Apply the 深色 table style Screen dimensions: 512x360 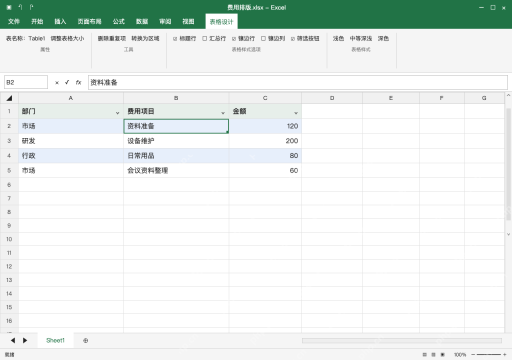point(383,38)
